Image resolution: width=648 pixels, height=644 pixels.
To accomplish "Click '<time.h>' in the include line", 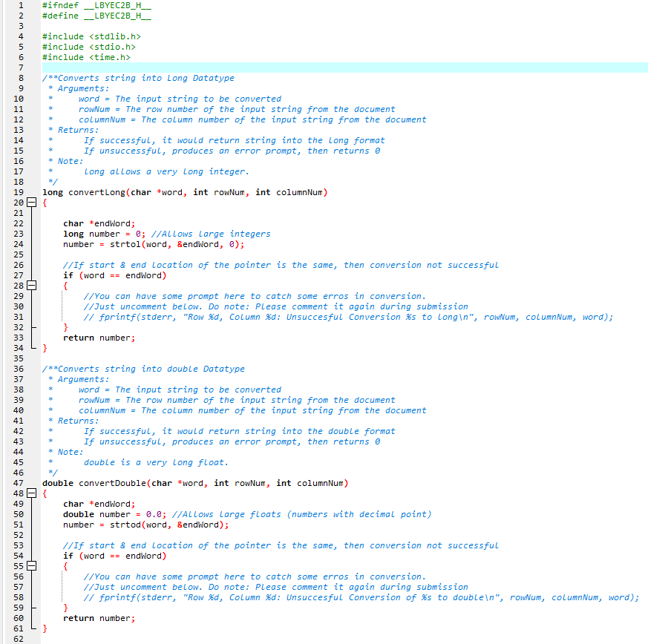I will click(110, 57).
